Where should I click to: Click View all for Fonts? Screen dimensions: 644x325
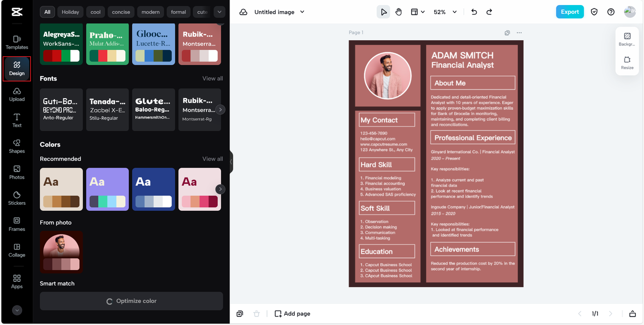(212, 78)
